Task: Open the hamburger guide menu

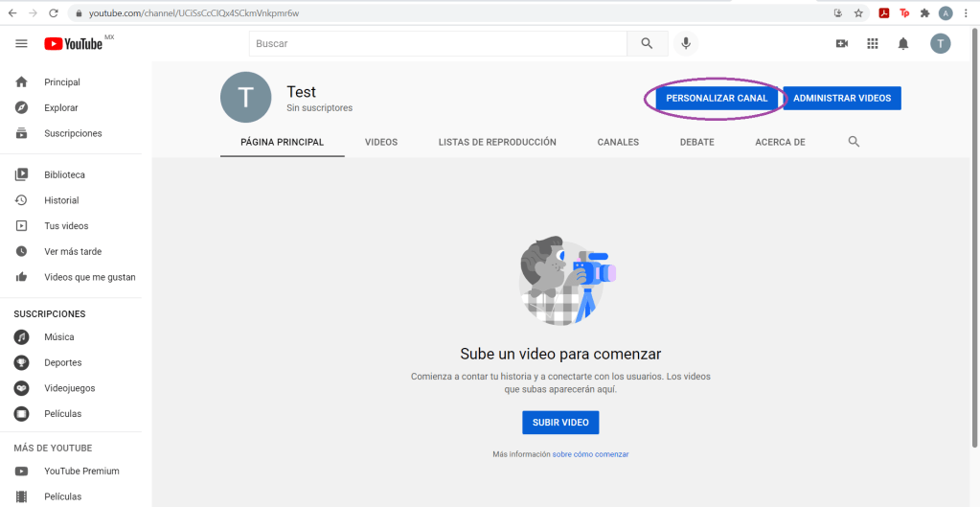Action: [x=21, y=44]
